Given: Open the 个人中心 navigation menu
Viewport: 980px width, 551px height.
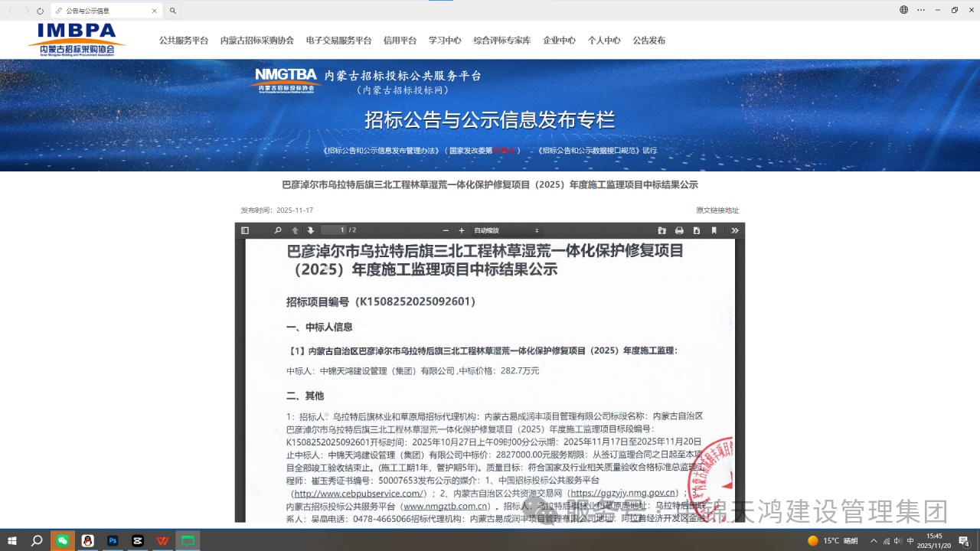Looking at the screenshot, I should [604, 41].
